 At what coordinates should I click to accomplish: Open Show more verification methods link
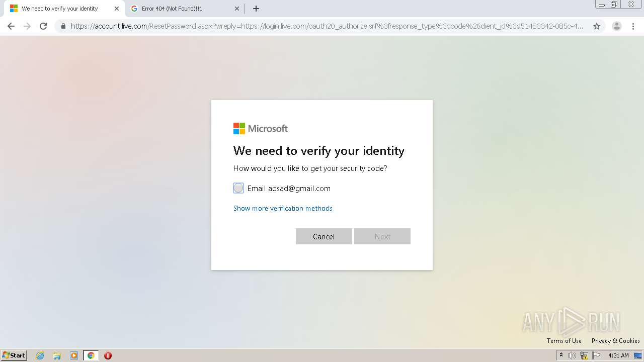[x=283, y=208]
